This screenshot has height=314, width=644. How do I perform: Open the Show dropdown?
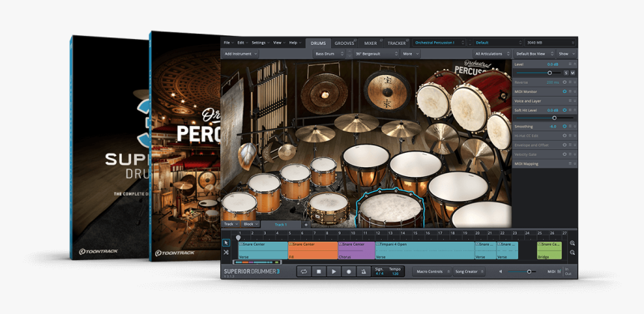pos(567,54)
